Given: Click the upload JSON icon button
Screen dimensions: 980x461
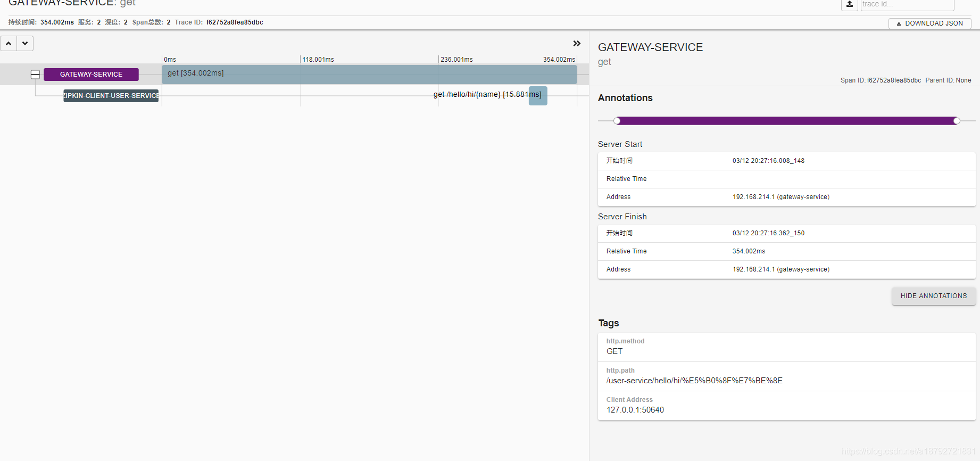Looking at the screenshot, I should [x=849, y=4].
